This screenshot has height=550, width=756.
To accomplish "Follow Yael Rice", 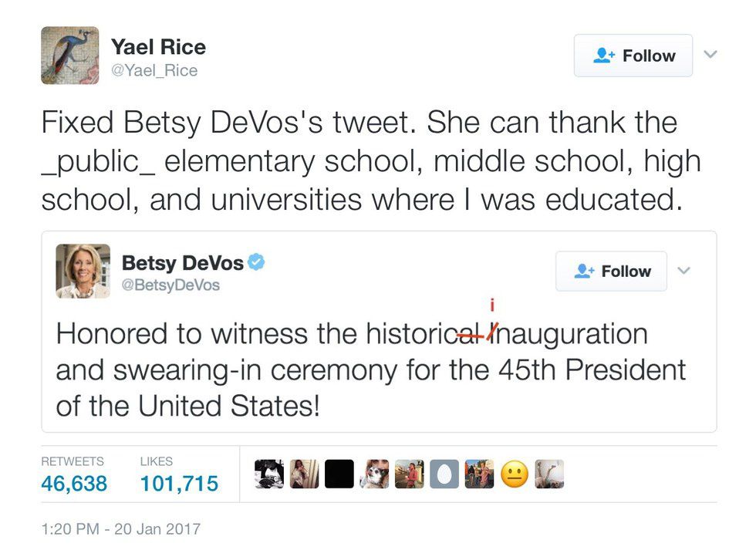I will click(x=633, y=56).
